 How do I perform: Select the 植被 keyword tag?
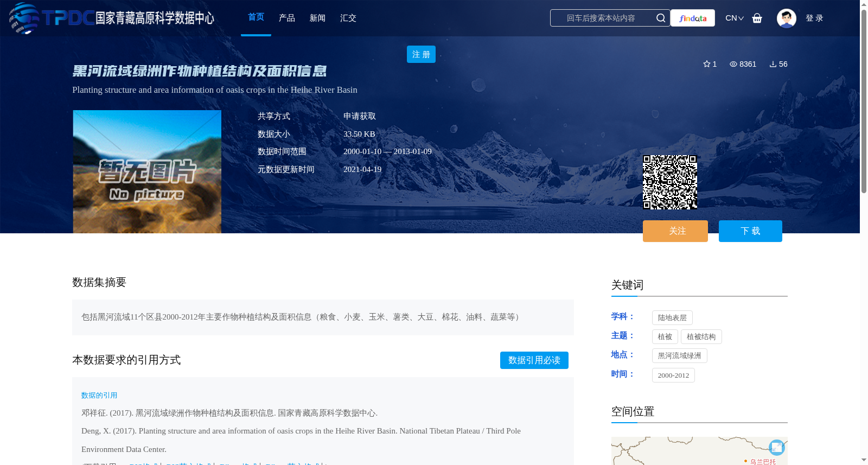pos(665,336)
